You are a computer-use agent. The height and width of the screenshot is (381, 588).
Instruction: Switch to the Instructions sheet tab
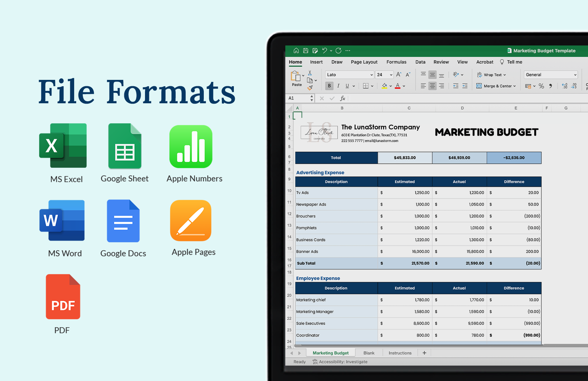[400, 353]
